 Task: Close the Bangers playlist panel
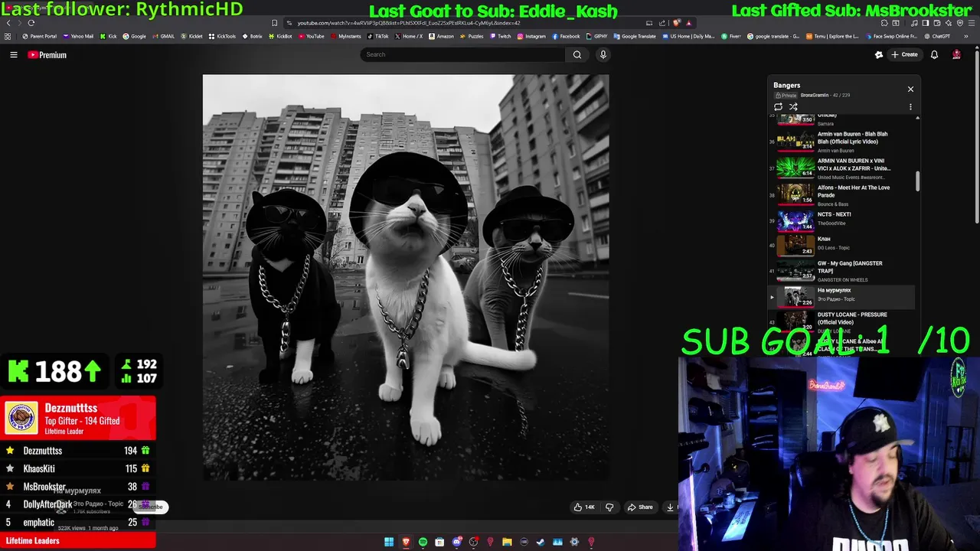click(910, 90)
